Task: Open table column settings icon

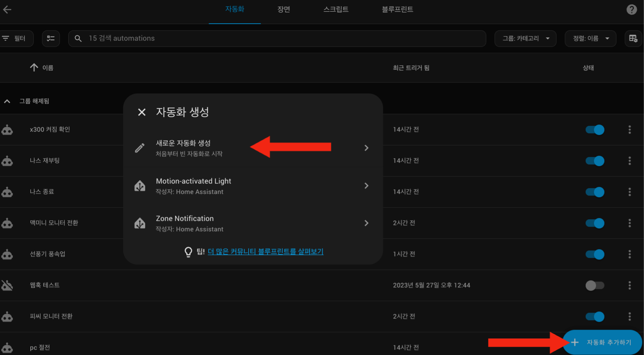Action: 633,39
